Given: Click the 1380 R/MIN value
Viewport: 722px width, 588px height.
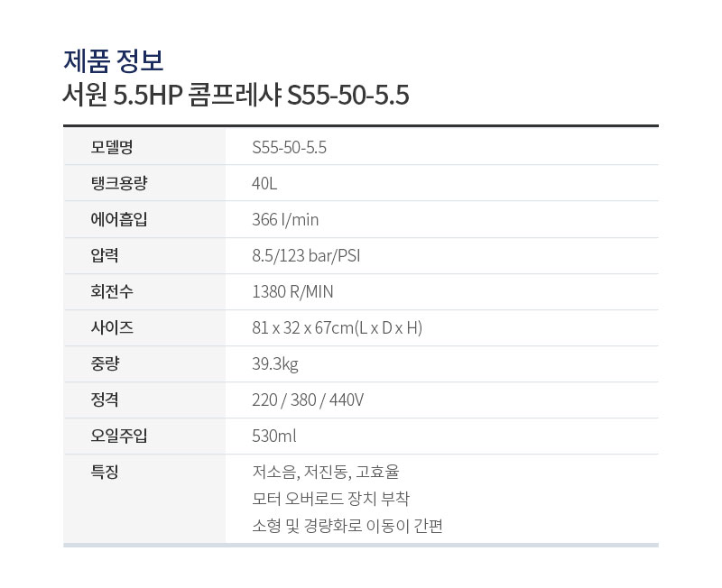Looking at the screenshot, I should (292, 291).
